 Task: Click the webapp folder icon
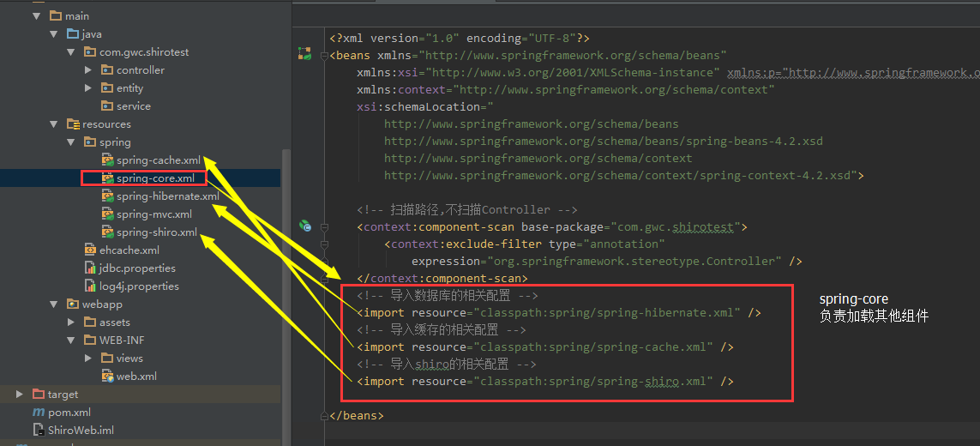tap(73, 304)
